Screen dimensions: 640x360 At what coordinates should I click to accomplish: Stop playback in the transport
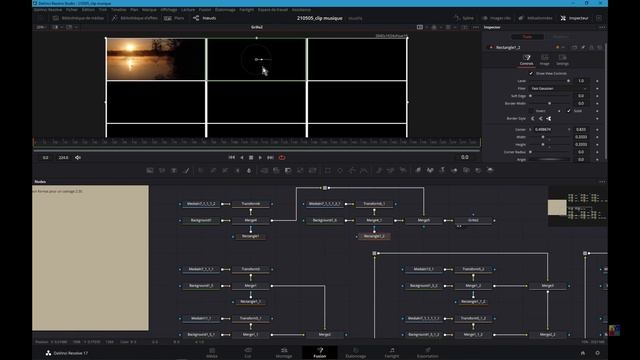click(x=251, y=158)
